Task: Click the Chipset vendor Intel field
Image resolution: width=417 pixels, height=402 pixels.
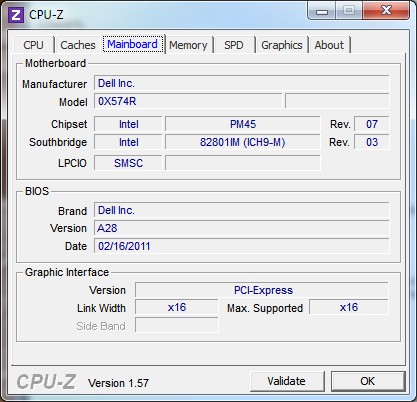Action: tap(128, 124)
